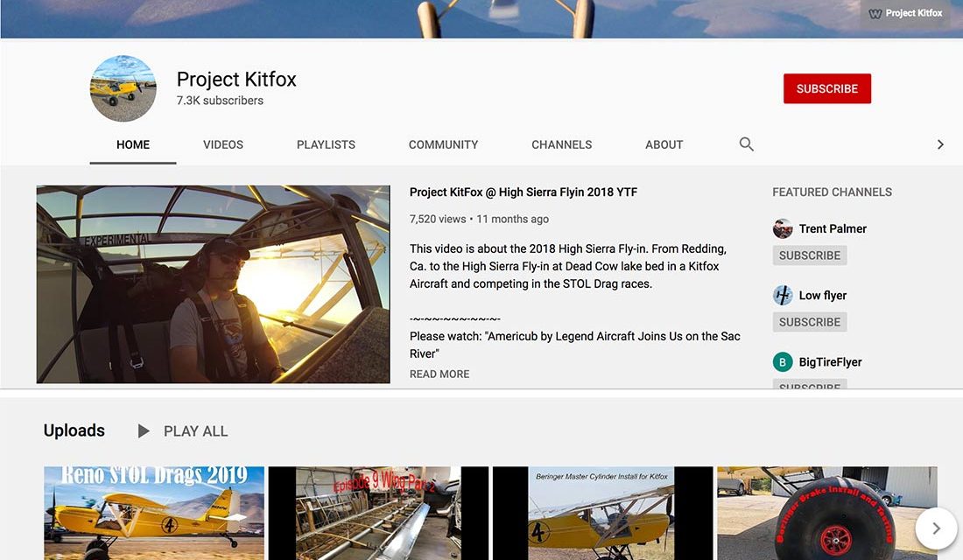The width and height of the screenshot is (963, 560).
Task: Open the High Sierra Flyin 2018 video title
Action: click(524, 192)
